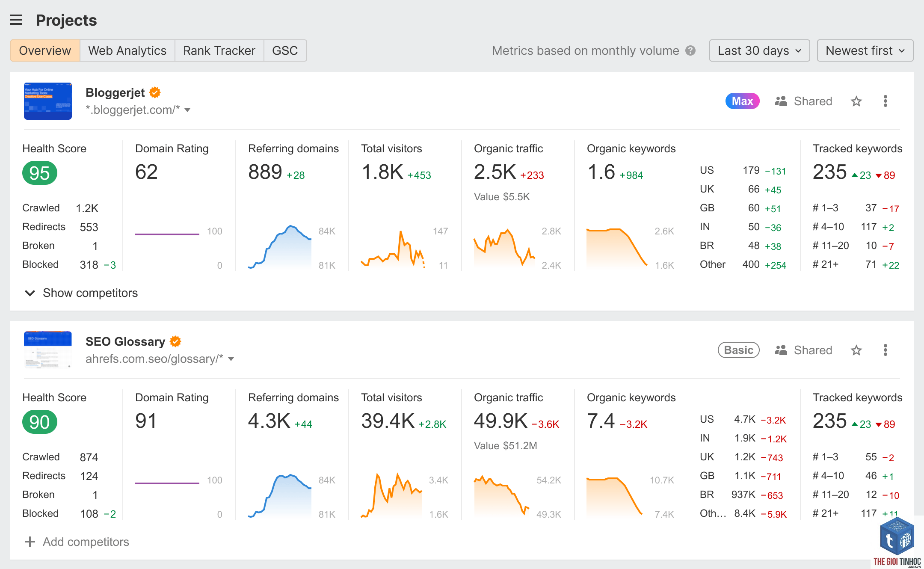Click Bloggerjet Total visitors value 1.8K
This screenshot has width=924, height=569.
click(x=382, y=172)
